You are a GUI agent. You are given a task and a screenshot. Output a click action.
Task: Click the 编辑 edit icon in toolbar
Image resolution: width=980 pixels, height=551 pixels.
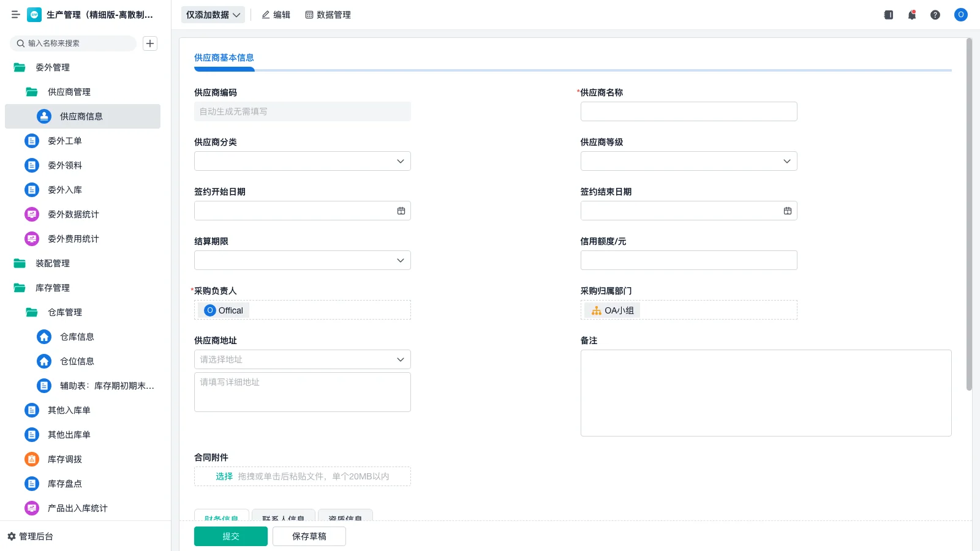tap(265, 15)
